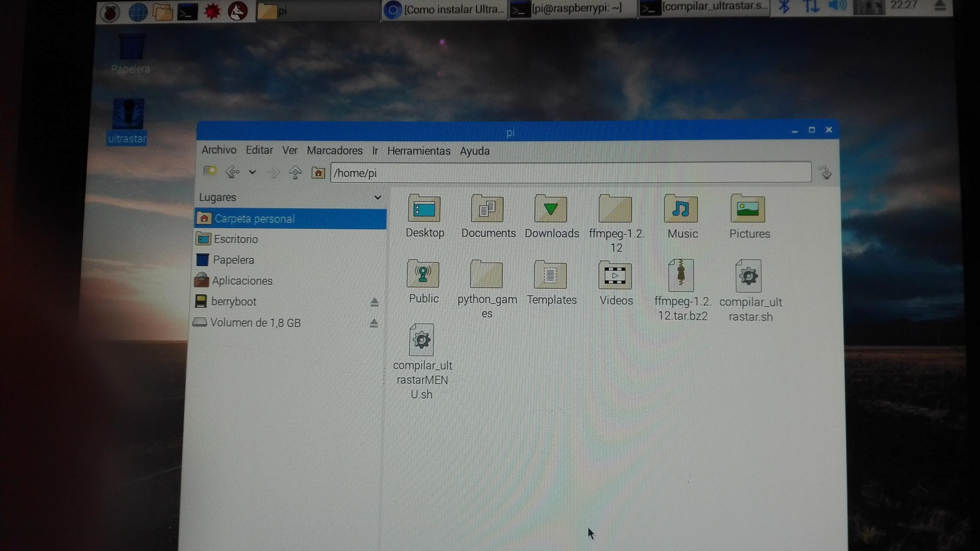The image size is (980, 551).
Task: Eject the Volumen de 1,8 GB drive
Action: coord(374,323)
